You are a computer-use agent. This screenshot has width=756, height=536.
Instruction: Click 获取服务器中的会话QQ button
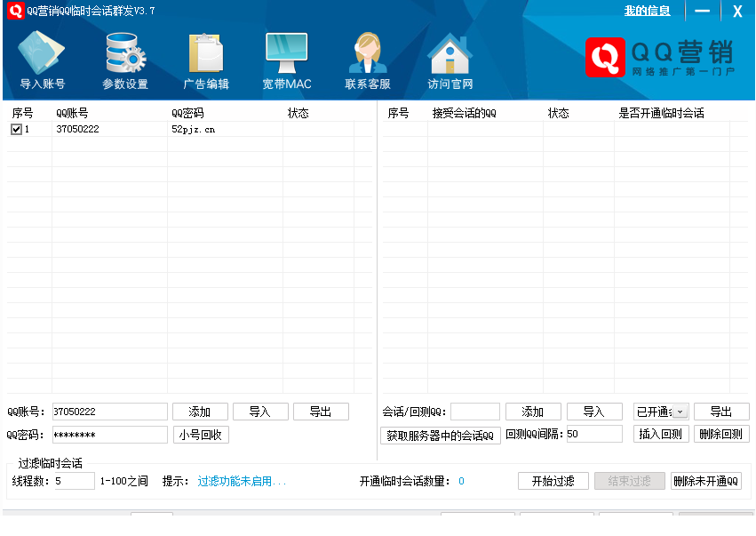441,436
